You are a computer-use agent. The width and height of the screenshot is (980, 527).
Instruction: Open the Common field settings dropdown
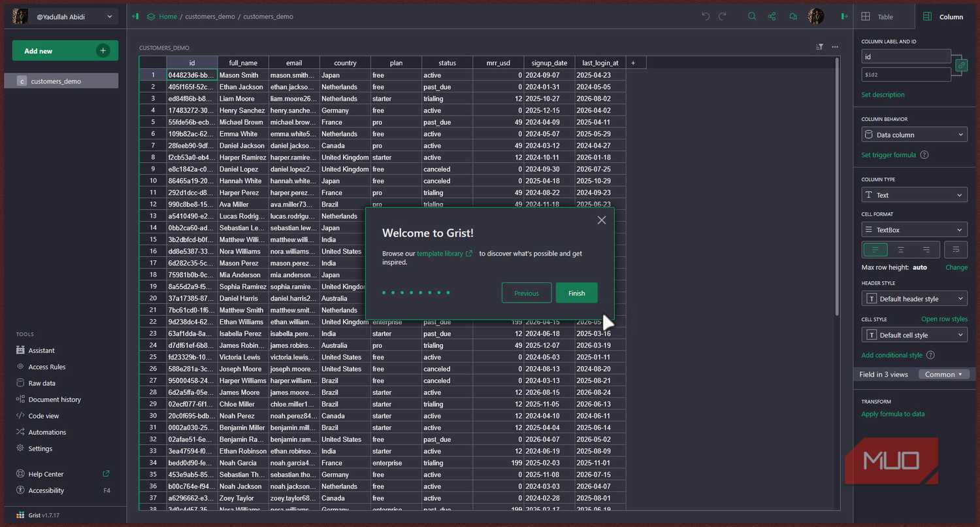(944, 375)
